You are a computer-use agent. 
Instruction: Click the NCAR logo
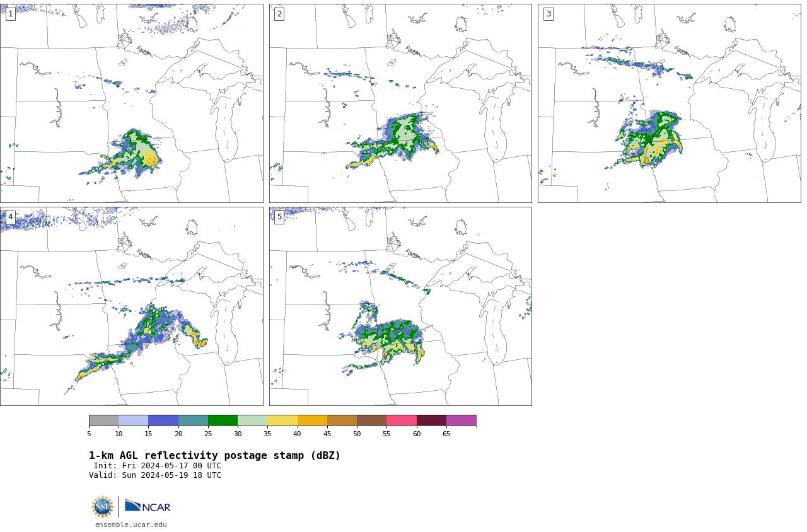click(148, 506)
